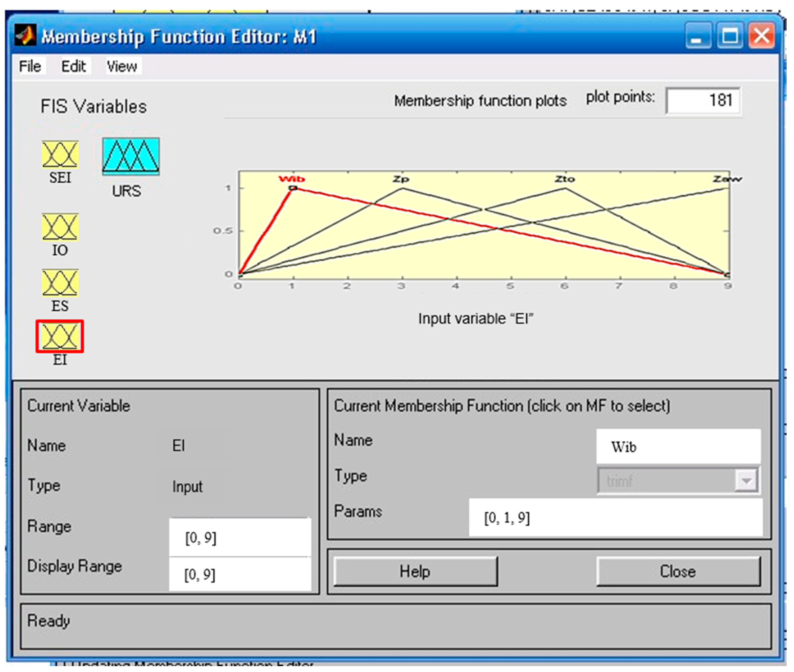This screenshot has height=672, width=794.
Task: Click the membership function Name field Wib
Action: tap(678, 446)
